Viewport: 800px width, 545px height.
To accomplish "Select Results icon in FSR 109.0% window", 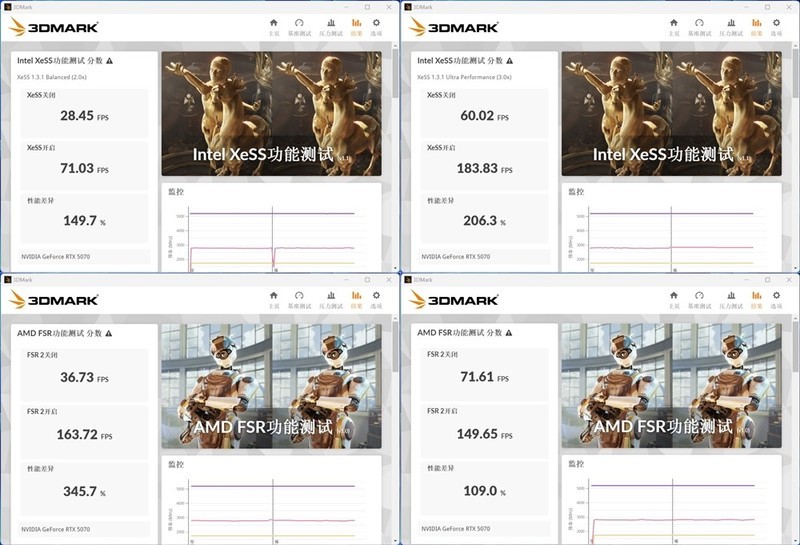I will point(757,295).
